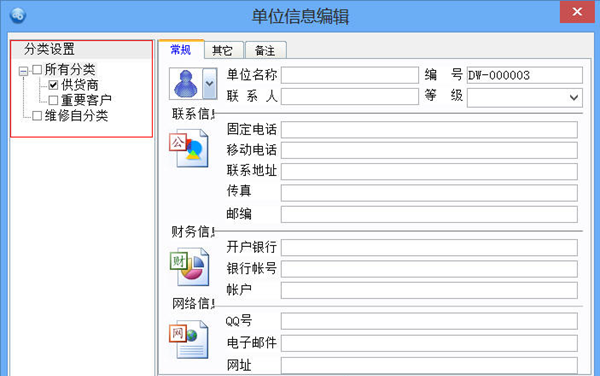Click the 联系人 input field
600x376 pixels.
[350, 96]
